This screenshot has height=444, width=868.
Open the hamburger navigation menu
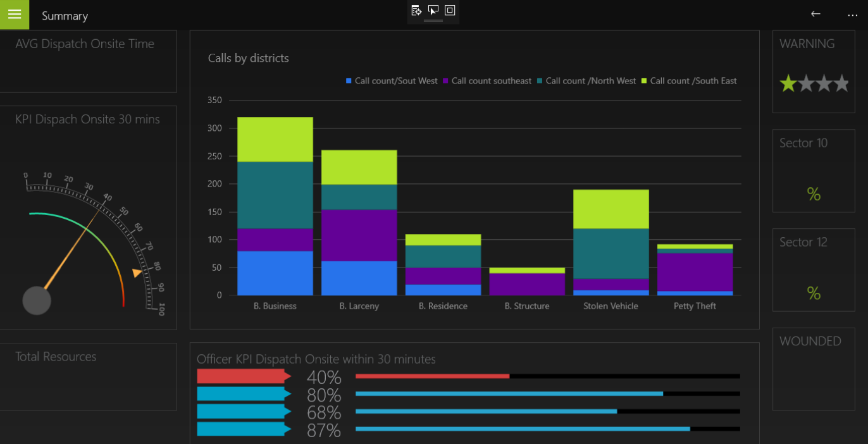(15, 15)
